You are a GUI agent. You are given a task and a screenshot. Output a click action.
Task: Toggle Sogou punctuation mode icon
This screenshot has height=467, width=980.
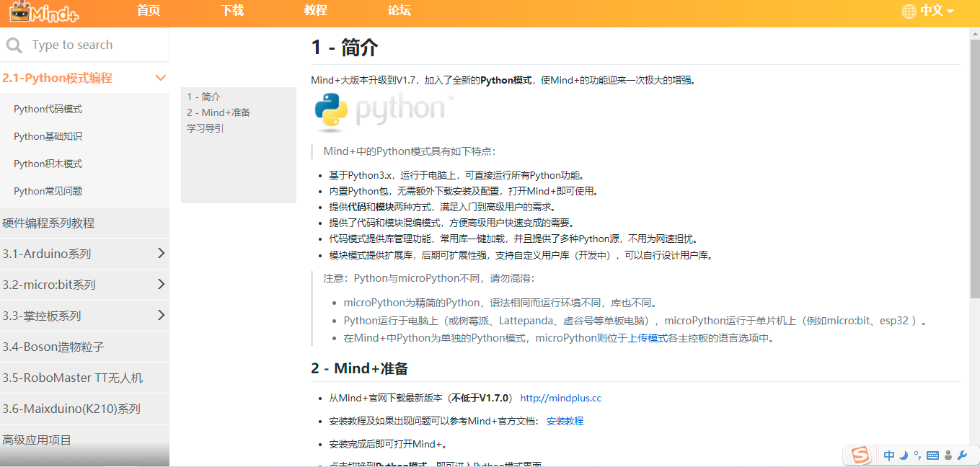click(x=917, y=455)
